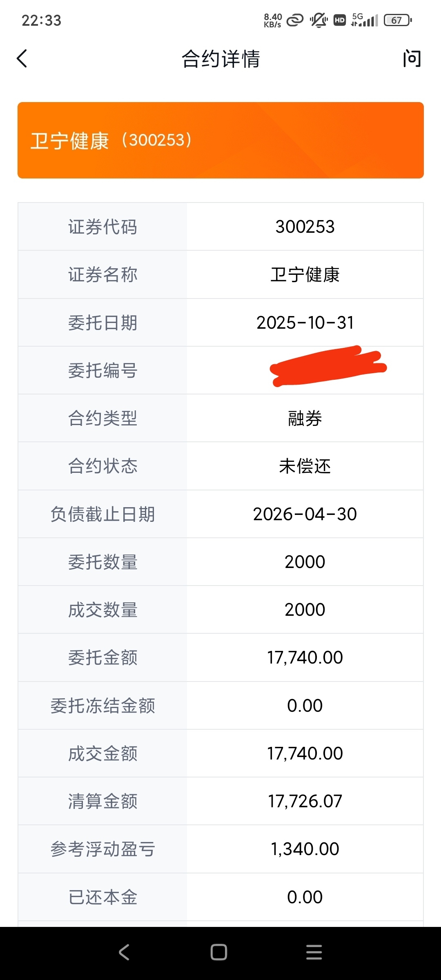
Task: Select the 证券代码 value 300253
Action: click(x=305, y=227)
